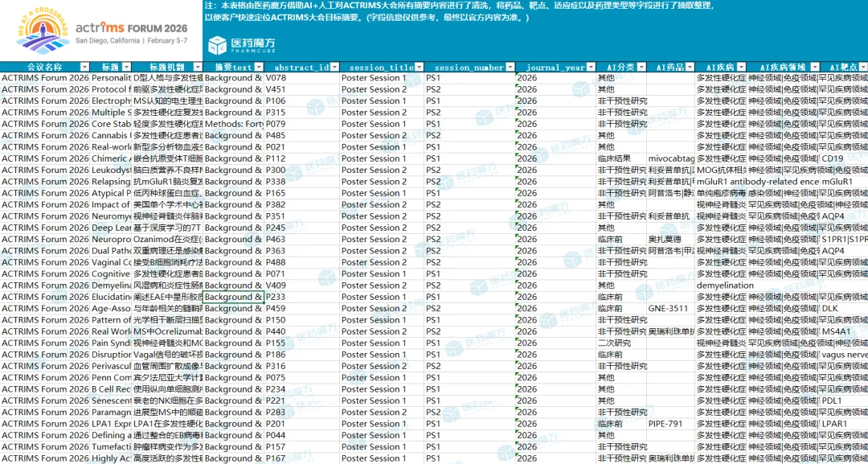Select the abstract id cell P079

tap(301, 124)
